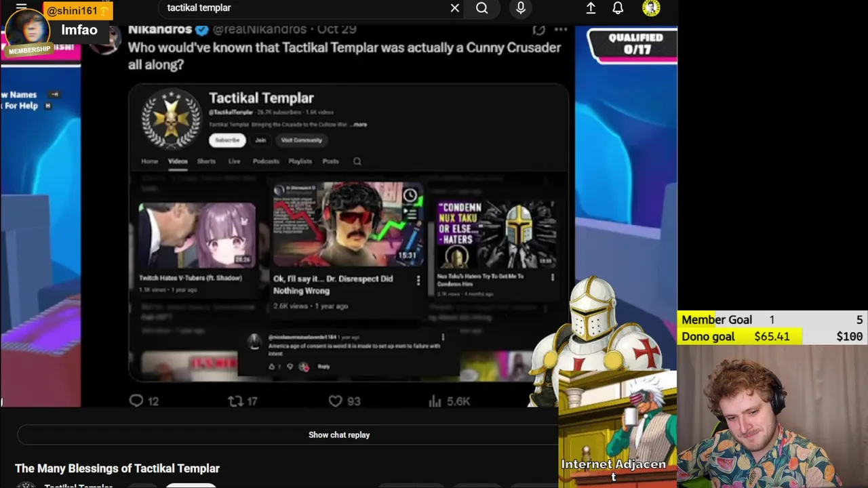
Task: Click the 'Tactikal Templar' channel name heading
Action: (261, 98)
